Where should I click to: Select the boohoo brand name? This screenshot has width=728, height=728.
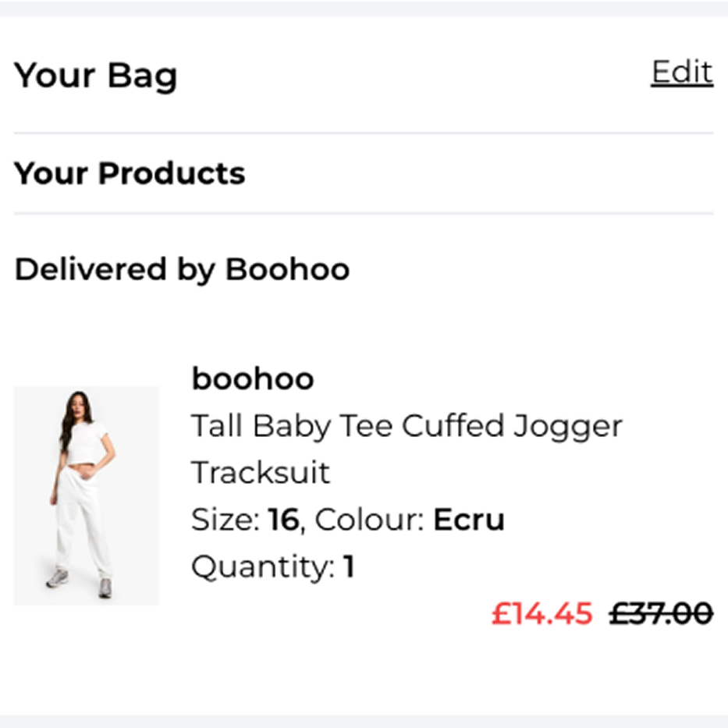pyautogui.click(x=253, y=379)
